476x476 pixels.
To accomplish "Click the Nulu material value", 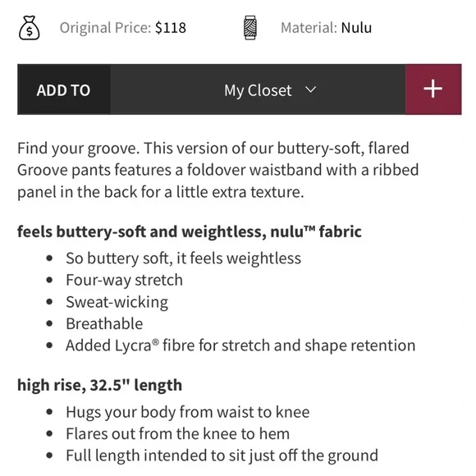I will (356, 28).
